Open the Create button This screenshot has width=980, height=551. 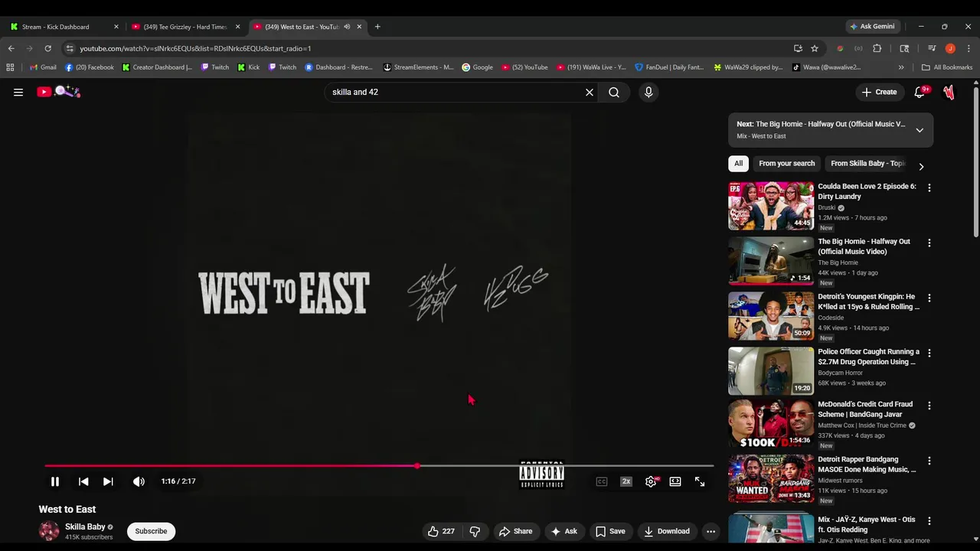tap(879, 92)
